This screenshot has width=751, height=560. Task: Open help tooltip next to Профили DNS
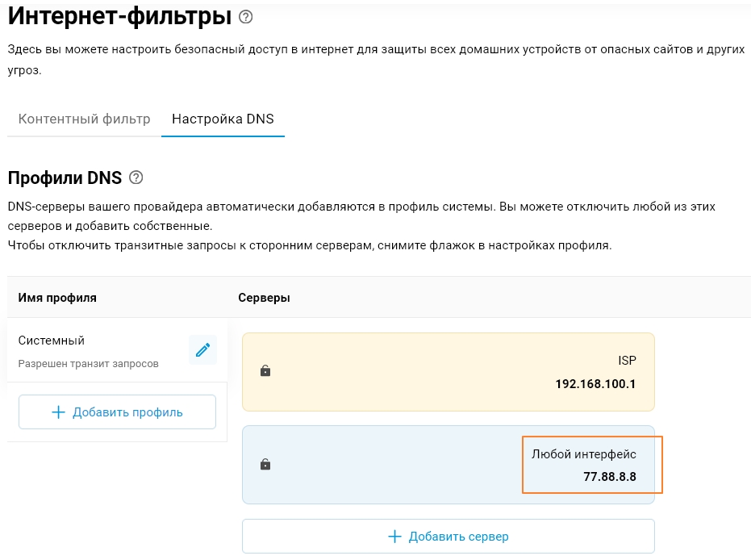[136, 178]
